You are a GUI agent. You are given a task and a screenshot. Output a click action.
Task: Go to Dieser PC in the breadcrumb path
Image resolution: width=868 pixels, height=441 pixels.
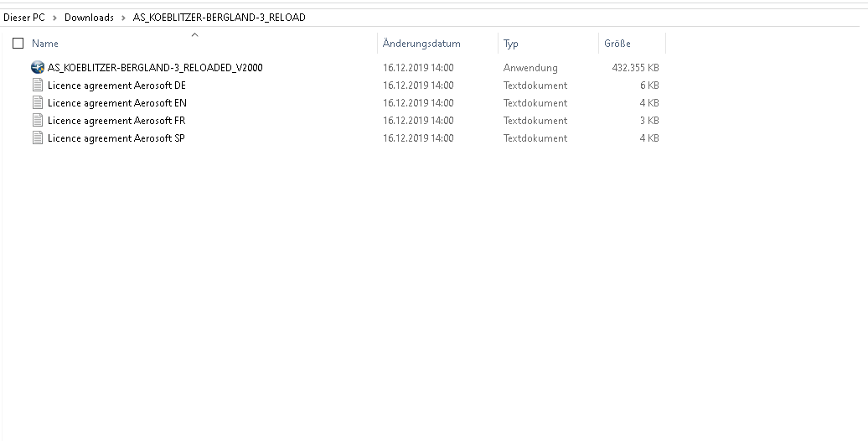24,17
